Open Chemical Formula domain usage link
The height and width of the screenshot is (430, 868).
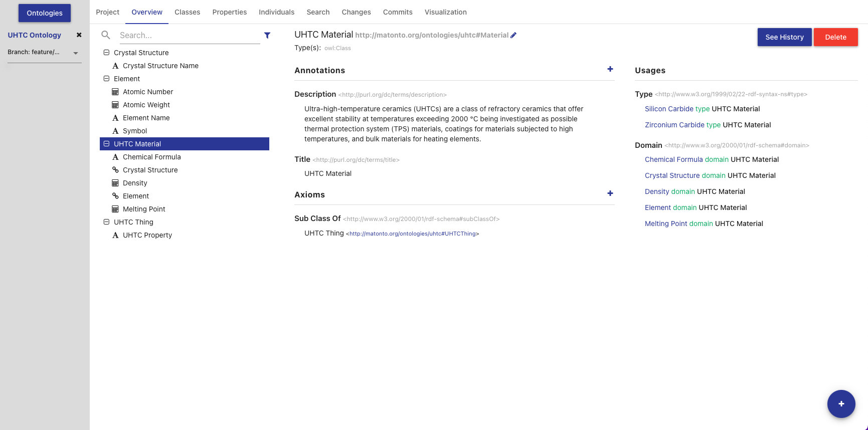click(674, 159)
